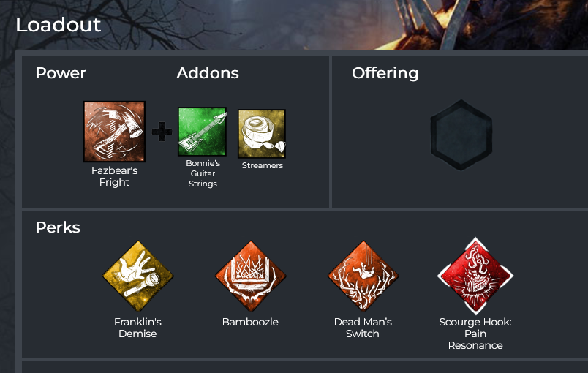Choose the Dead Man's Switch perk icon
This screenshot has height=373, width=588.
coord(363,276)
